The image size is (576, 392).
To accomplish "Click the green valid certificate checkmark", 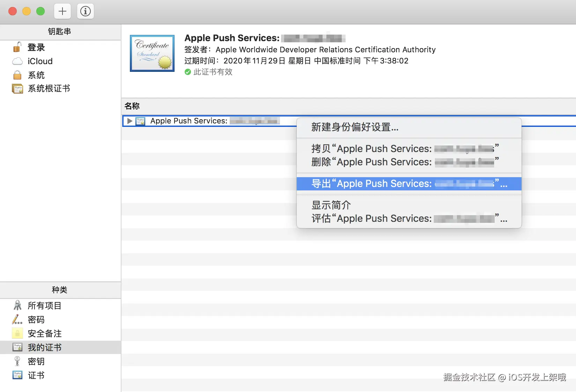I will pyautogui.click(x=188, y=72).
